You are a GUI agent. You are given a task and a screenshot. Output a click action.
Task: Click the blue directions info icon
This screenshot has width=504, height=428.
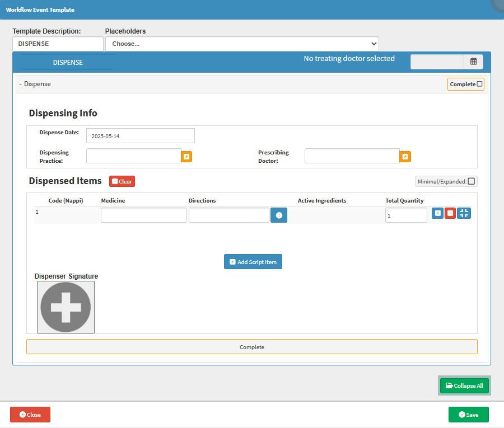tap(279, 215)
